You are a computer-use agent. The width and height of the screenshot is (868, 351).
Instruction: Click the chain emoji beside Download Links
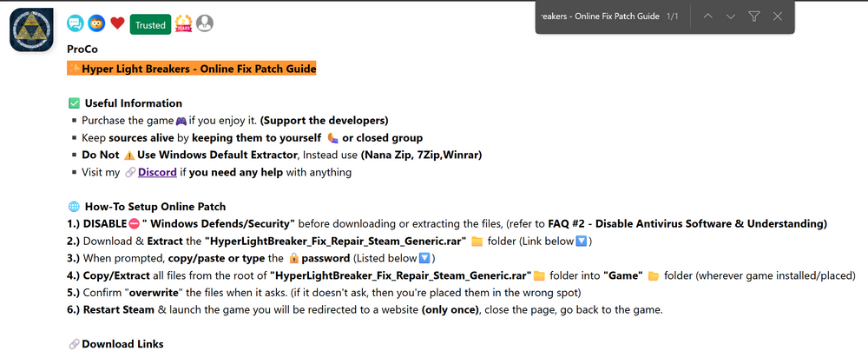[74, 344]
